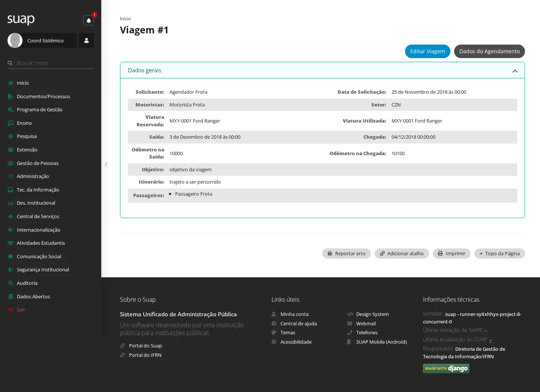Image resolution: width=540 pixels, height=392 pixels.
Task: Click the Auditoria magnifier icon
Action: (10, 283)
